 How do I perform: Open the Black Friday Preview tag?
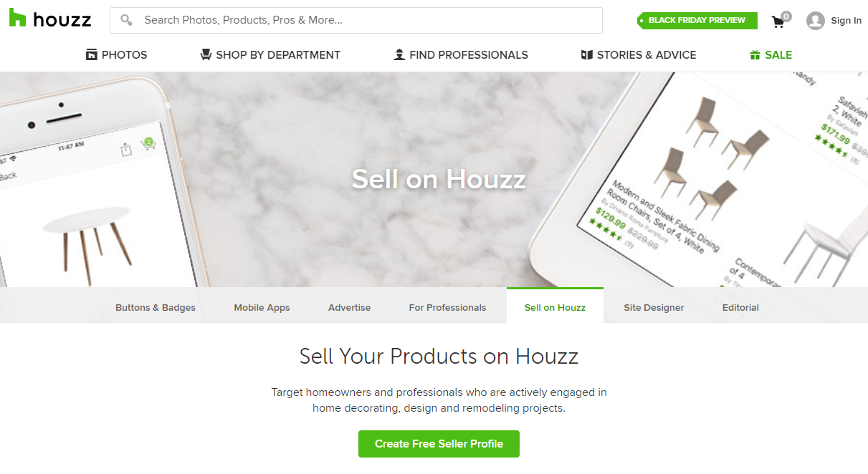point(697,20)
